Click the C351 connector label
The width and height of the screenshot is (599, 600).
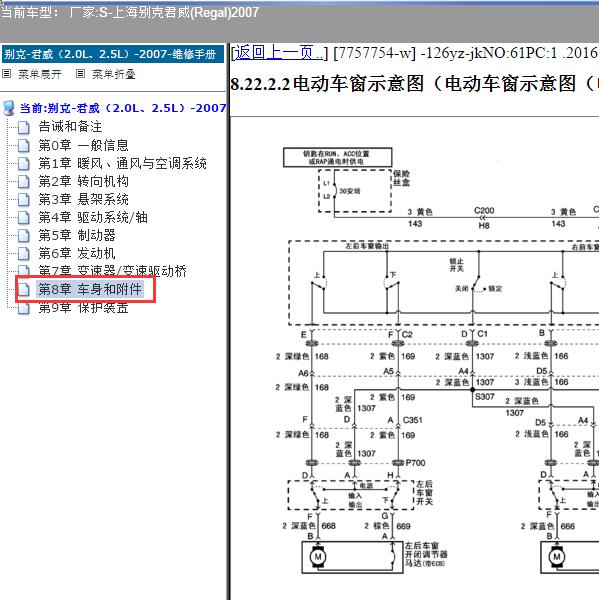413,420
